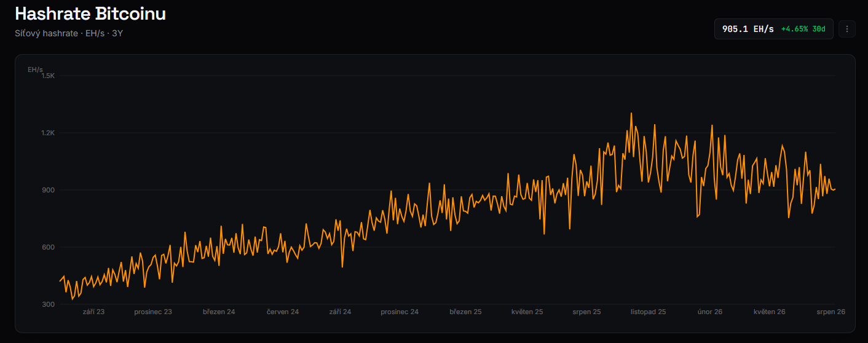Click the září 23 x-axis label

(93, 312)
